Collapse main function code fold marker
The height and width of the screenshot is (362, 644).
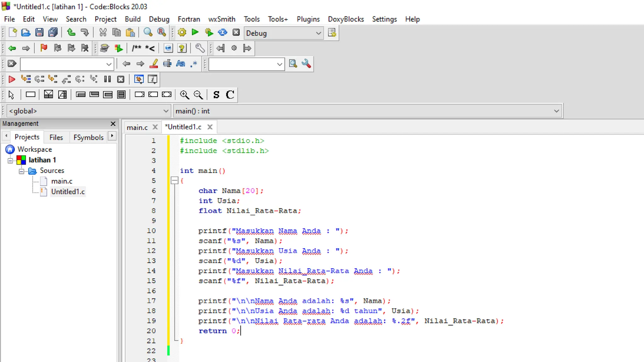click(x=175, y=181)
